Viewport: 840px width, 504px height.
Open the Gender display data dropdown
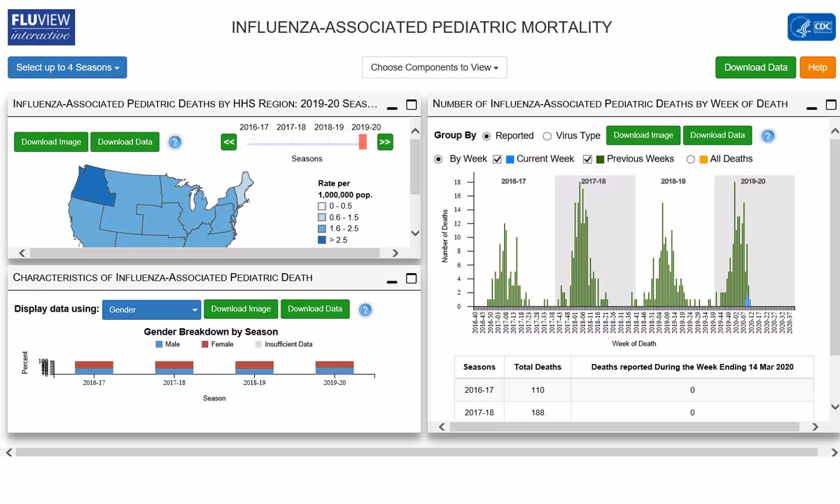point(151,309)
